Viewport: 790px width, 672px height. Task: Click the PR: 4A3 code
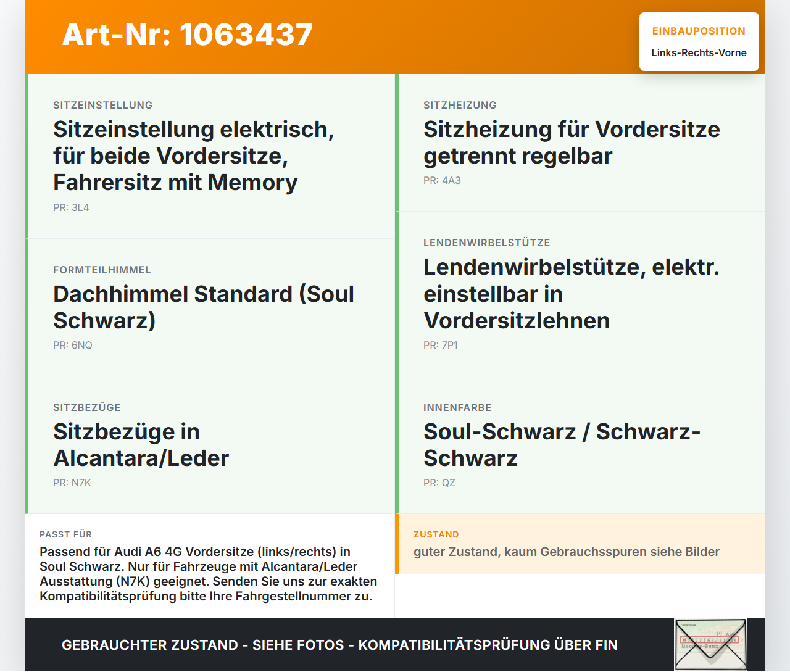click(442, 180)
